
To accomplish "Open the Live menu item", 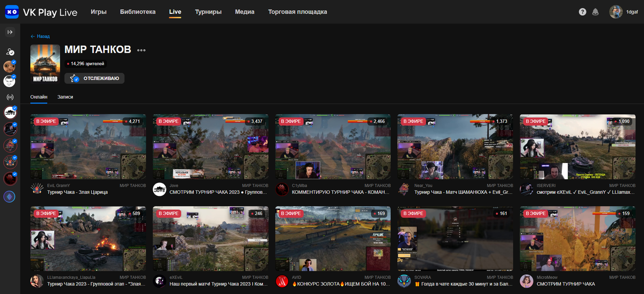I will tap(175, 12).
